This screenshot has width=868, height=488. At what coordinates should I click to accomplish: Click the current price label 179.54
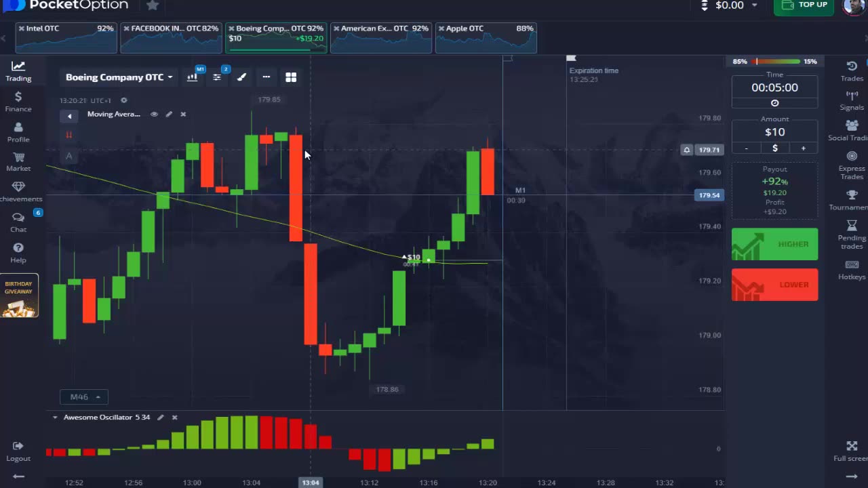click(709, 195)
